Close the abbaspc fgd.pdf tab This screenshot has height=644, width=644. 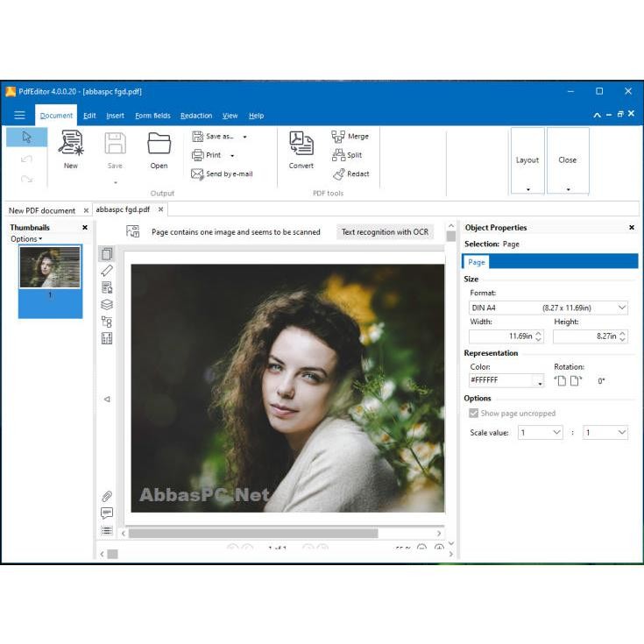[160, 209]
